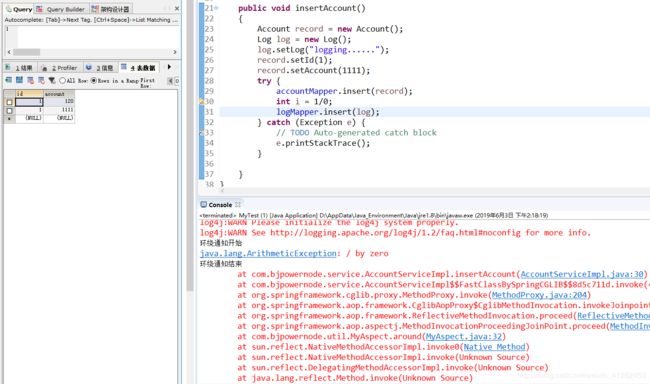Tick the checkbox of row with account 120

pos(9,102)
